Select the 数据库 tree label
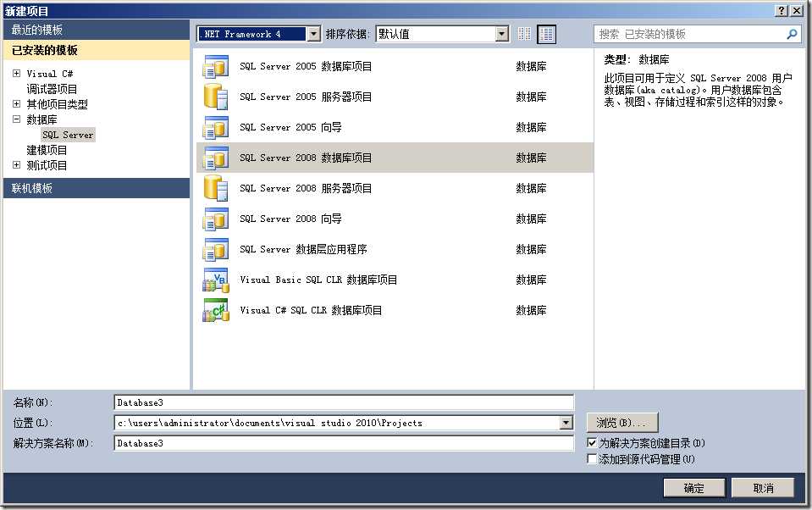 tap(41, 119)
